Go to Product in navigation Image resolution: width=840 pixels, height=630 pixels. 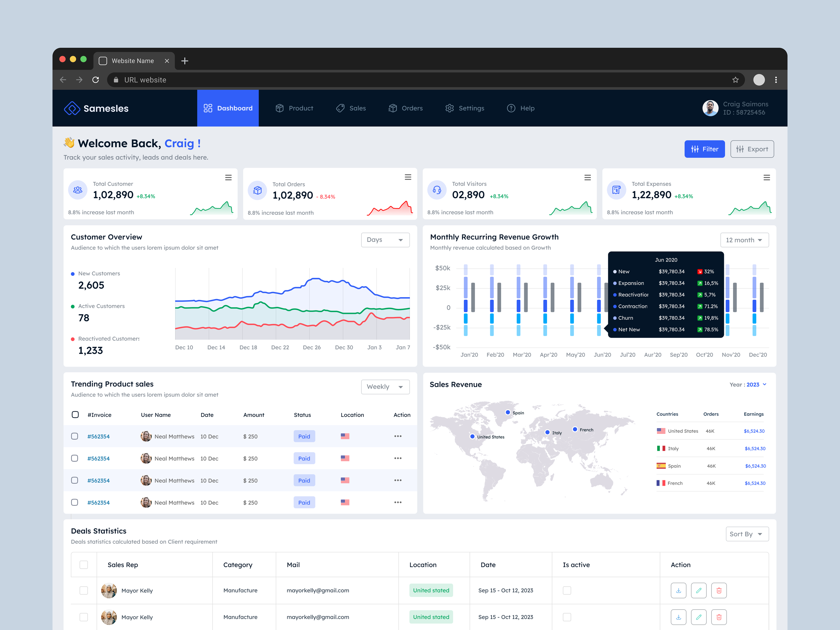(294, 108)
